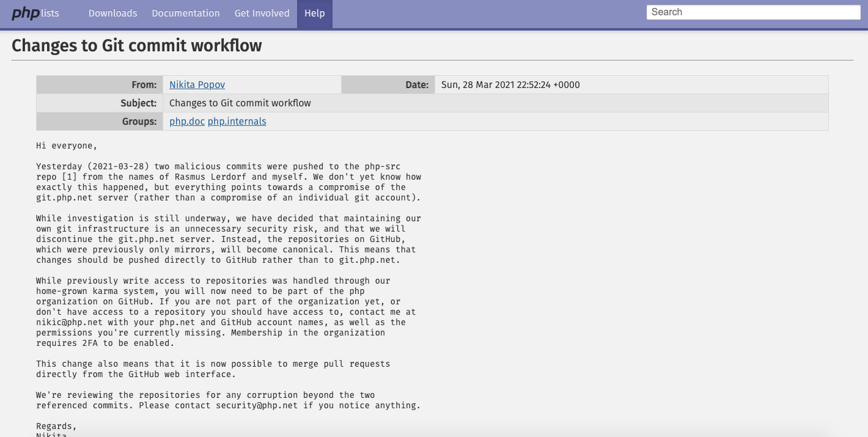Screen dimensions: 868x437
Task: Click the 'Regards,' sign-off line
Action: tap(56, 427)
